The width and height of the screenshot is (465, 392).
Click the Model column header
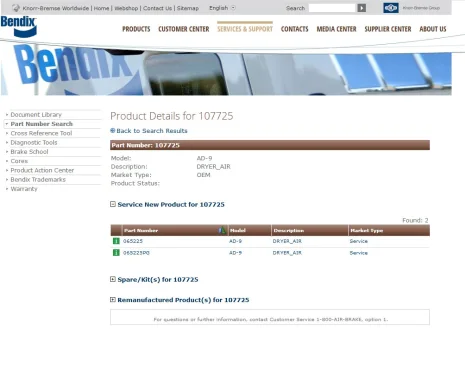(x=238, y=230)
